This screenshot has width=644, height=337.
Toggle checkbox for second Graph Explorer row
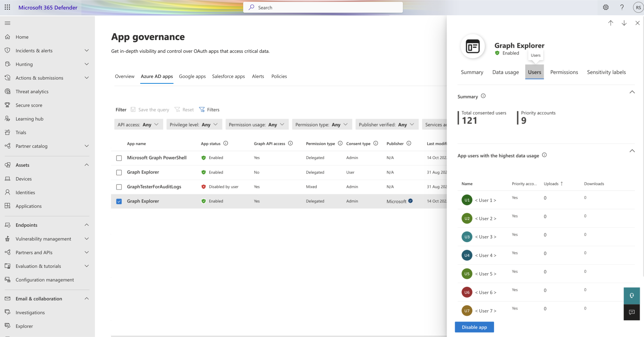119,201
